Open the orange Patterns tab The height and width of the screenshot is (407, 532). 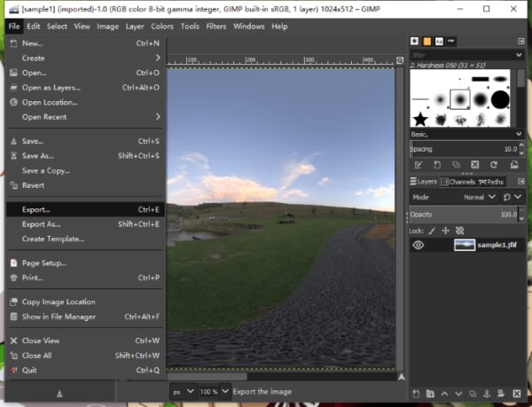pos(426,41)
